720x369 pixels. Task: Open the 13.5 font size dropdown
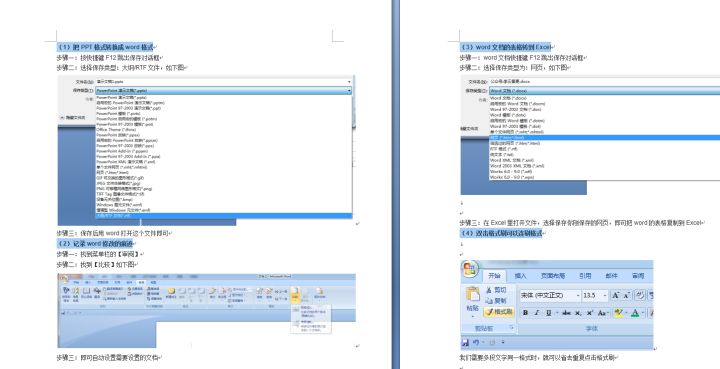coord(595,296)
